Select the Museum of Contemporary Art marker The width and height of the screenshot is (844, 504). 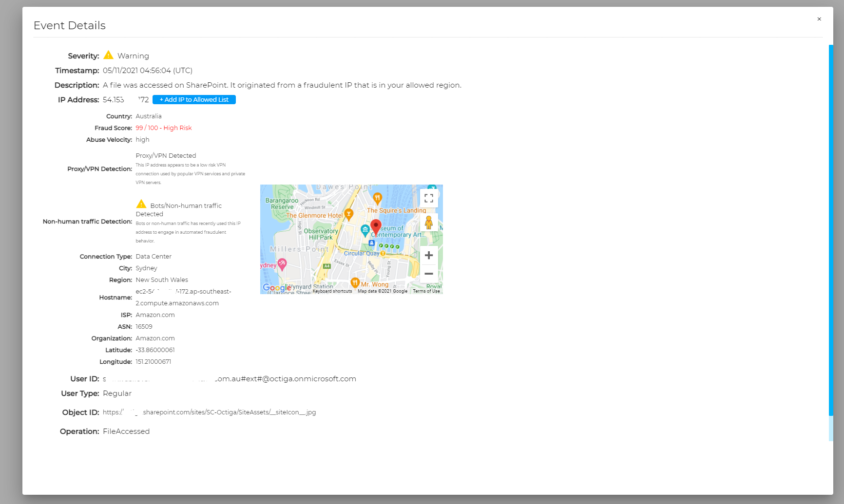pyautogui.click(x=365, y=230)
